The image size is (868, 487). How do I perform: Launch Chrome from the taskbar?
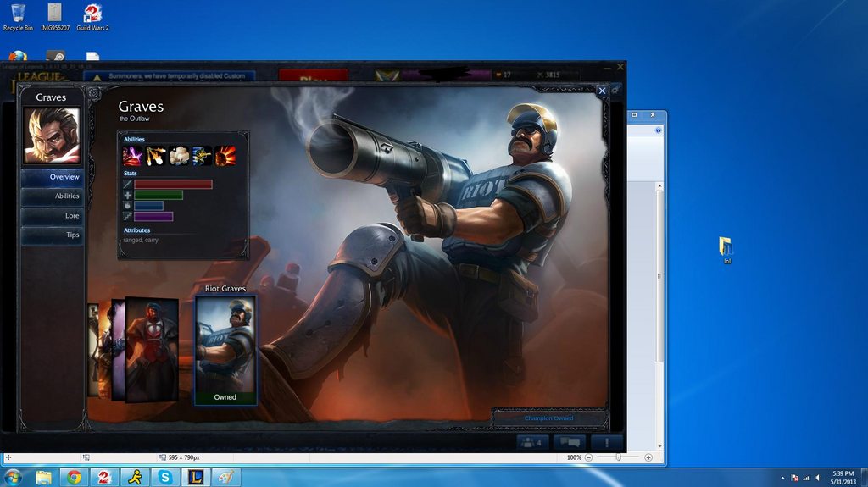[74, 477]
